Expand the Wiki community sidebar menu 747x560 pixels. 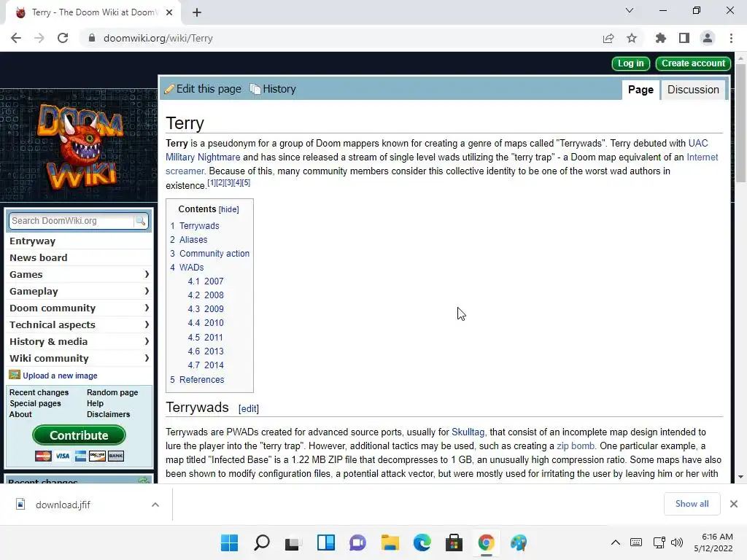tap(79, 358)
